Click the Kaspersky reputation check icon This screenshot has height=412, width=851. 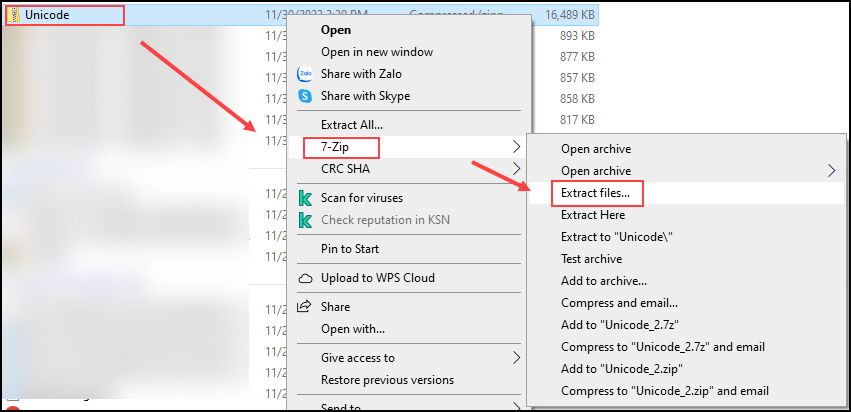306,220
